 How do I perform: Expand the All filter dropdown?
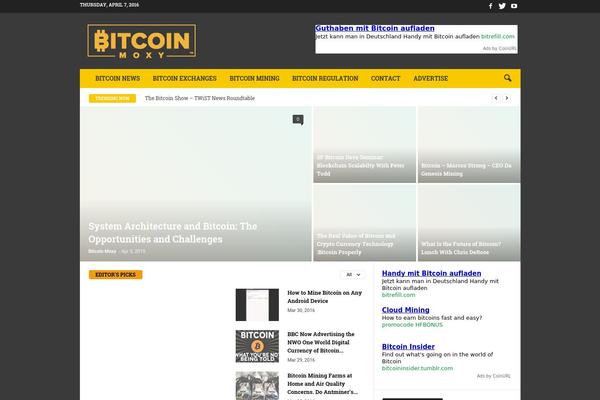pos(353,274)
